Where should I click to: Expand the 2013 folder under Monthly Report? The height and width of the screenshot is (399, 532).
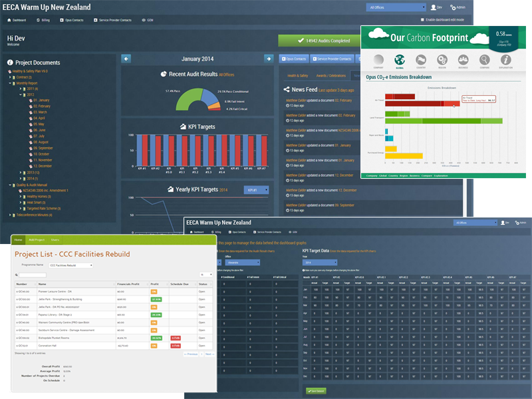point(21,173)
